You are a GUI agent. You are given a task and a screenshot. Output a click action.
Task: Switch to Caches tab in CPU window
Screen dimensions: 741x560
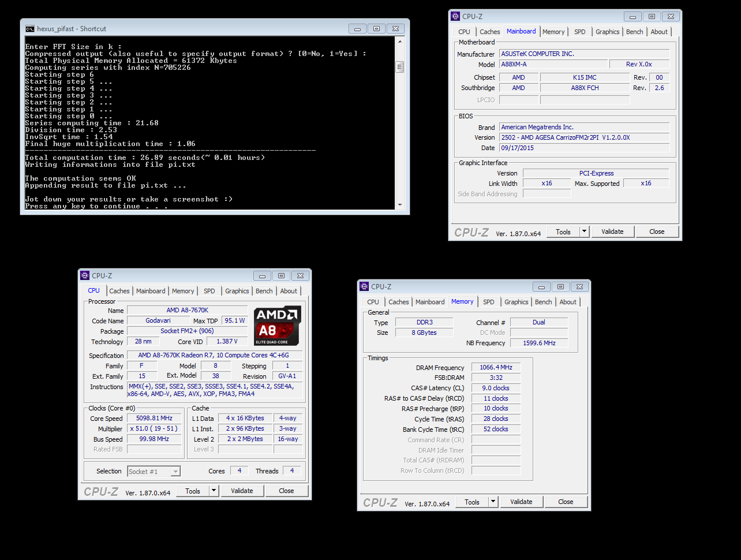click(x=119, y=291)
